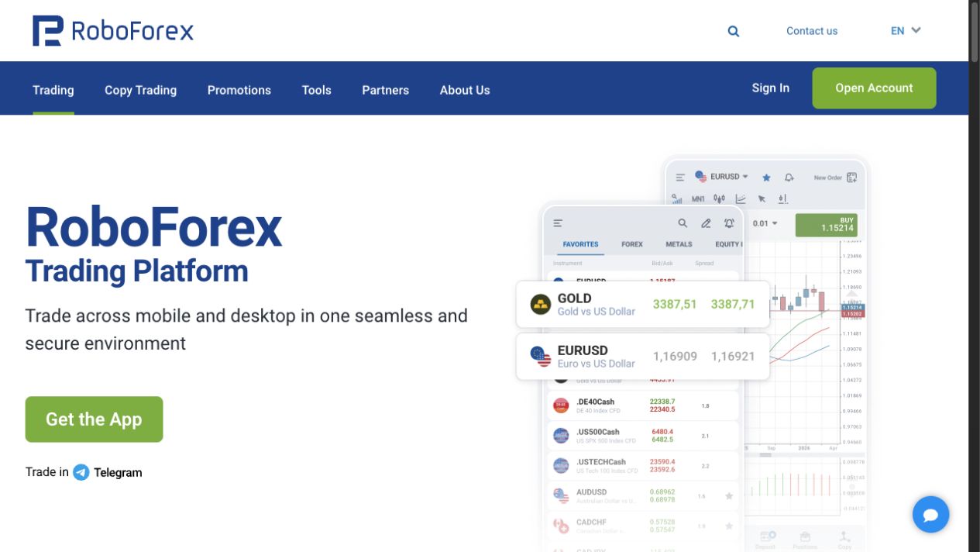Screen dimensions: 980x552
Task: Click the .DE40Cash instrument row
Action: (643, 405)
